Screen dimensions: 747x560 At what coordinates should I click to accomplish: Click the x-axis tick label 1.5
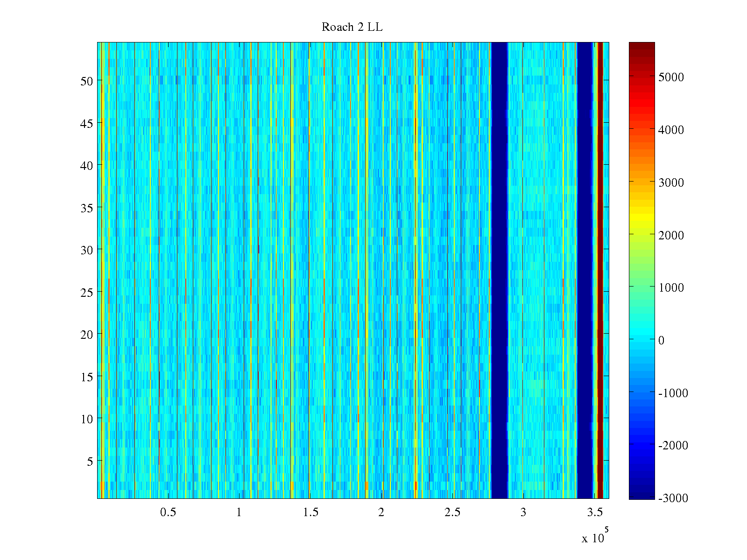pyautogui.click(x=310, y=512)
